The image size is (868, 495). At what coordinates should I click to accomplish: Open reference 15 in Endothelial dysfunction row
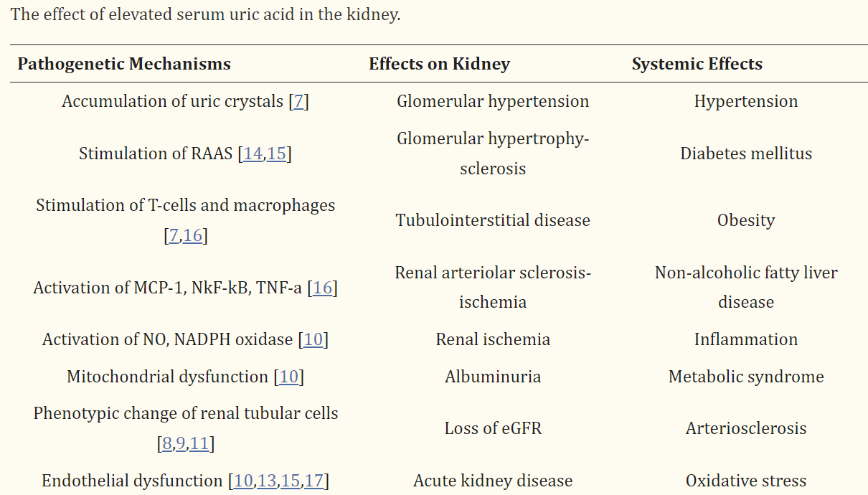point(291,481)
